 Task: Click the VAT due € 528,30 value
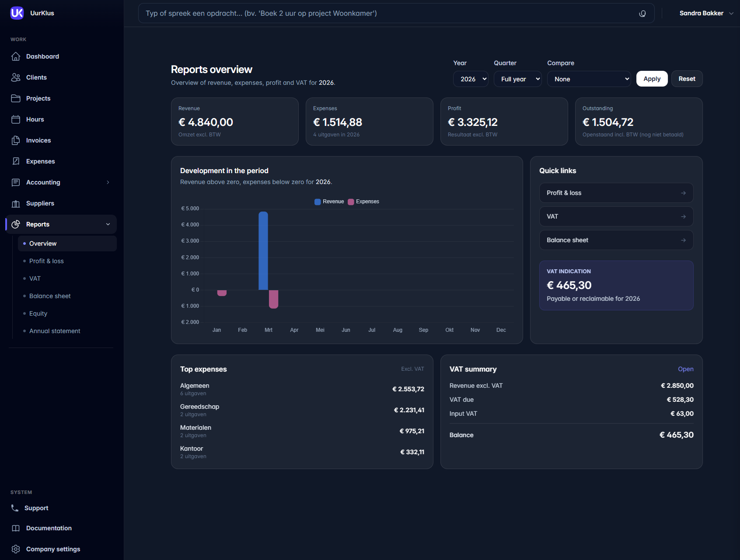680,400
